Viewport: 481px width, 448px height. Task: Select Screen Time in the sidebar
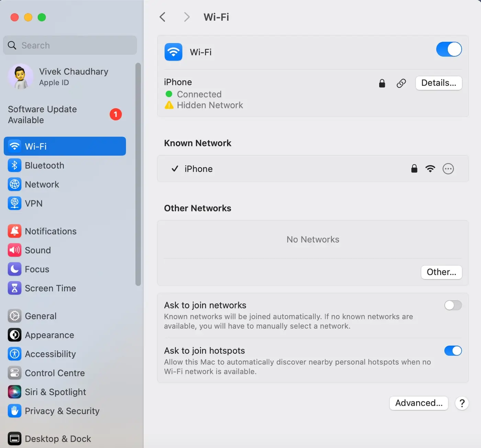point(65,288)
